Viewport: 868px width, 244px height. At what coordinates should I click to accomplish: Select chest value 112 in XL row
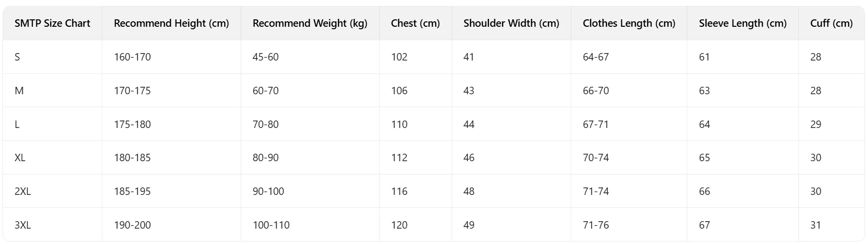[399, 158]
